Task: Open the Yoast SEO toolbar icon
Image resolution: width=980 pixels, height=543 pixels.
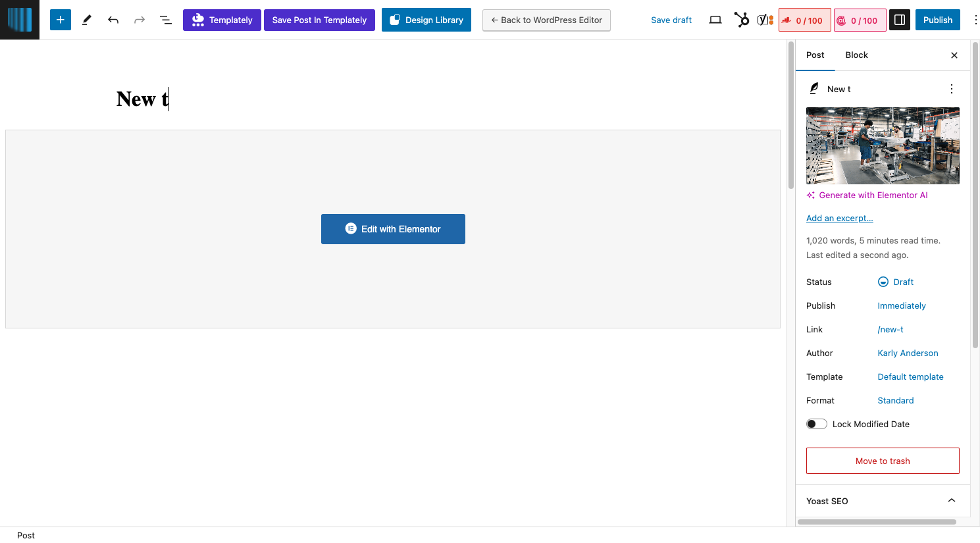Action: [765, 20]
